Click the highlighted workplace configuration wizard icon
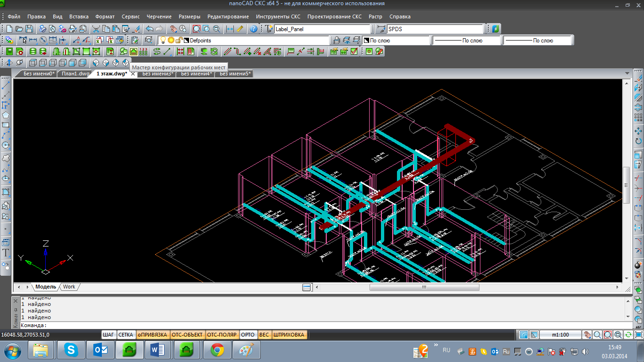This screenshot has width=644, height=362. coord(134,51)
